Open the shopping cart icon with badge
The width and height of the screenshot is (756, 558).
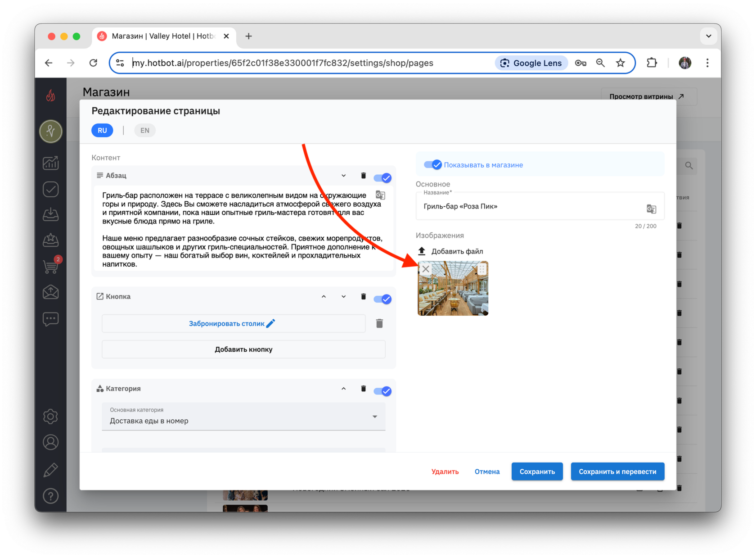[x=51, y=266]
